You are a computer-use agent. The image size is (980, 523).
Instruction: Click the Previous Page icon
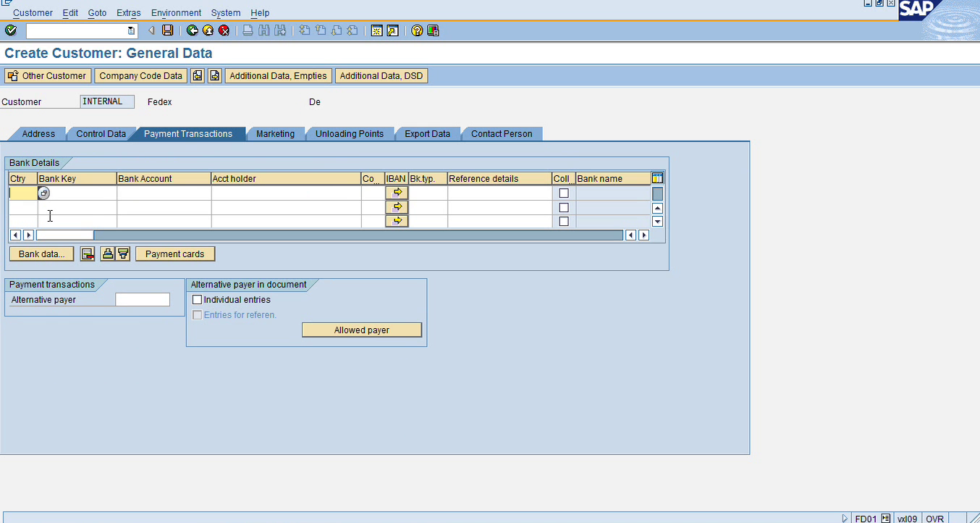tap(321, 30)
